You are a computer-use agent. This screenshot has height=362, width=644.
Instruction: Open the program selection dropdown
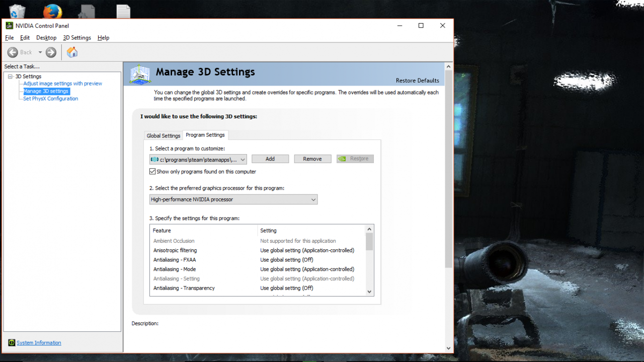pos(198,159)
